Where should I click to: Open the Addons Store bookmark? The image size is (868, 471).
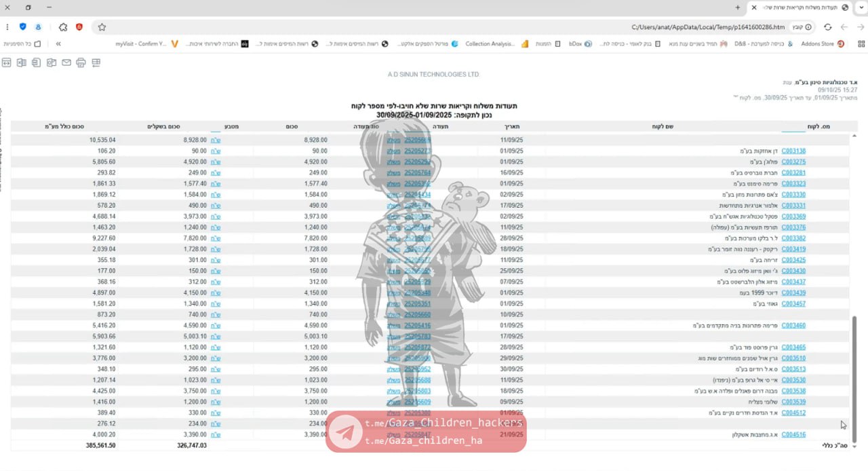pos(822,43)
